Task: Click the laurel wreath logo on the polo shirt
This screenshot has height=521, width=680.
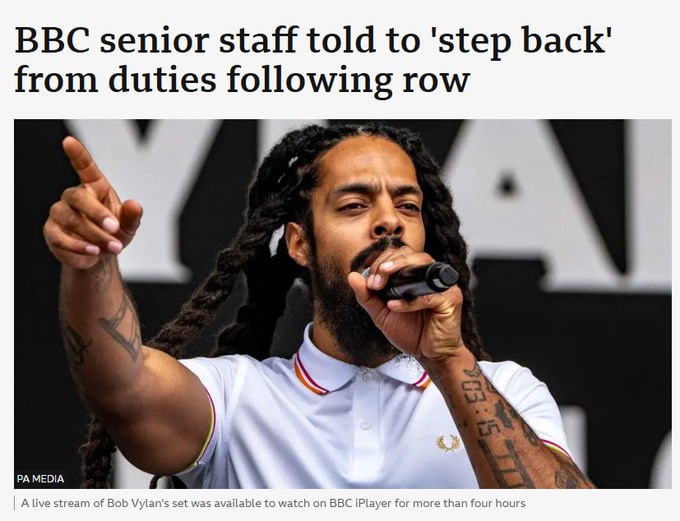Action: tap(448, 442)
